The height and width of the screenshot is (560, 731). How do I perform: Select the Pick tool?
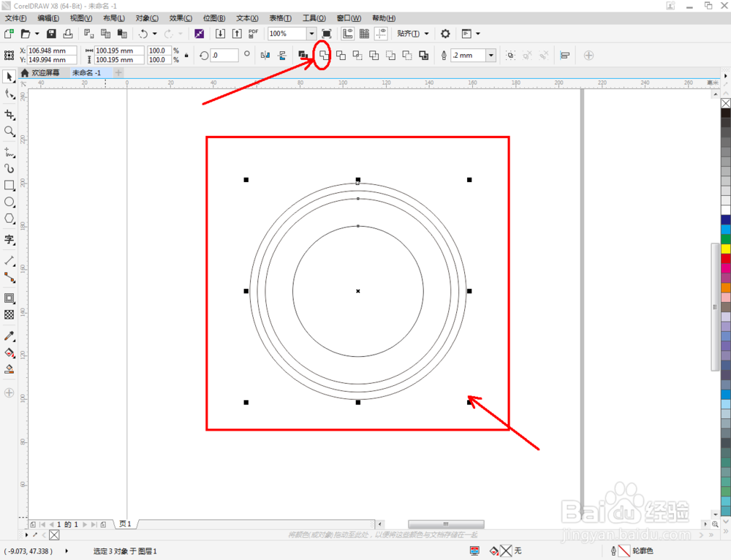(10, 77)
